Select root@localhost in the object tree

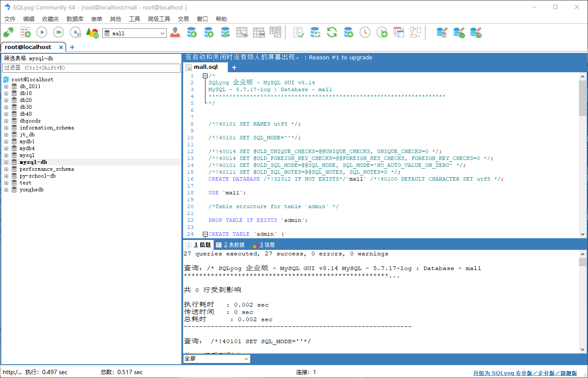33,80
